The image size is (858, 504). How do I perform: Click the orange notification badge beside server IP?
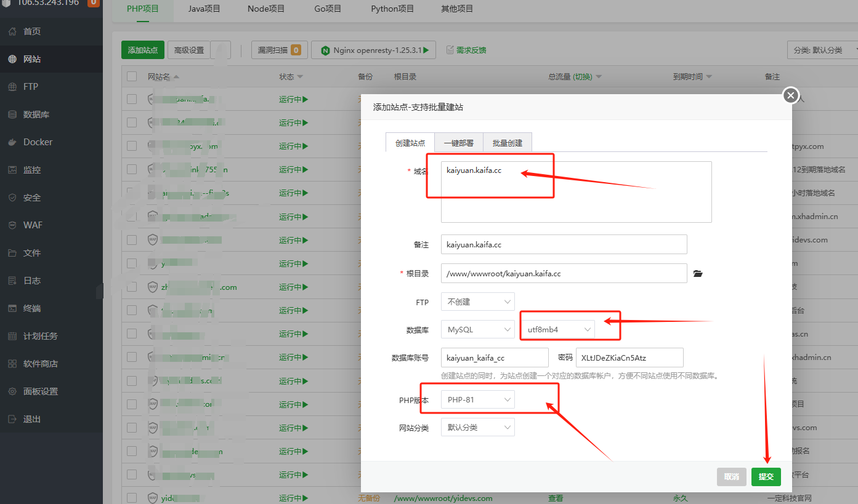pos(94,2)
